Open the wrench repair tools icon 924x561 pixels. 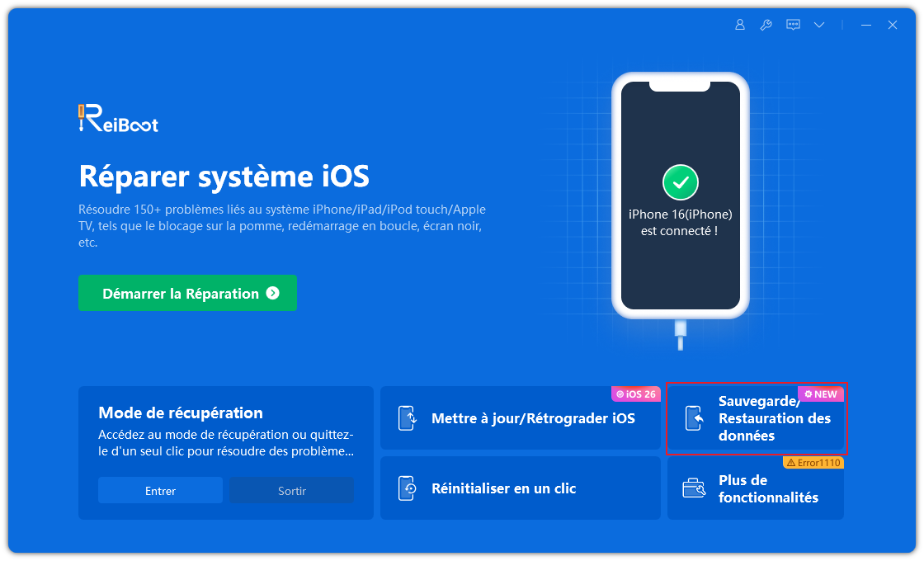pos(766,25)
